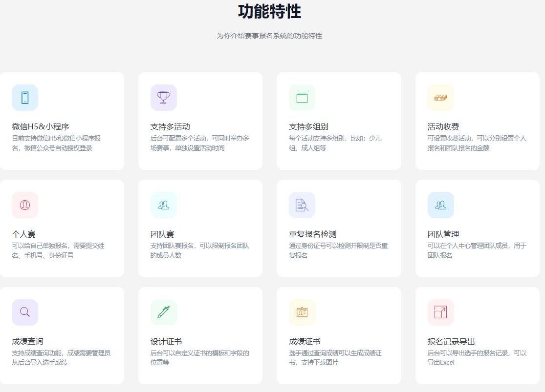The height and width of the screenshot is (392, 545).
Task: Click subtitle 为你介绍赛事报名系统的功能特性
Action: click(x=269, y=36)
